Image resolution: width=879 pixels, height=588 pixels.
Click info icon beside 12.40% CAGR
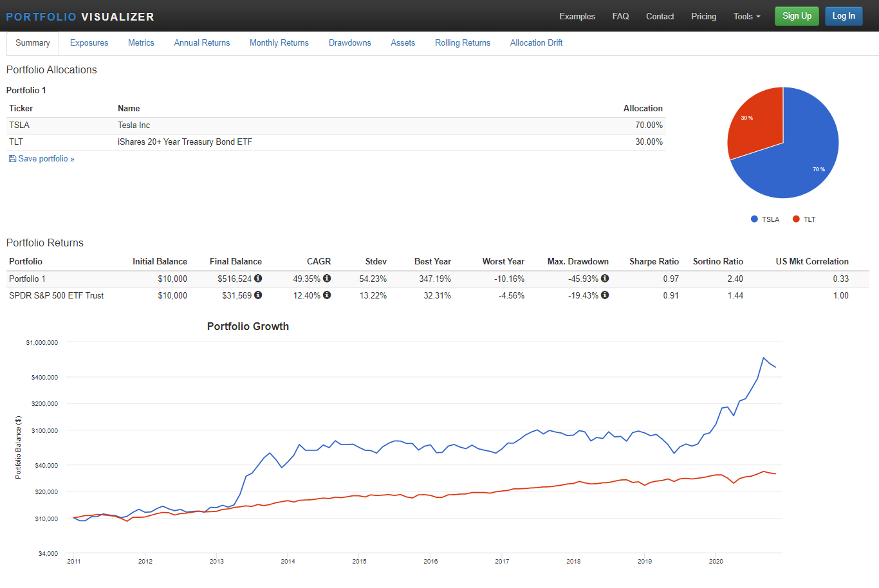327,295
